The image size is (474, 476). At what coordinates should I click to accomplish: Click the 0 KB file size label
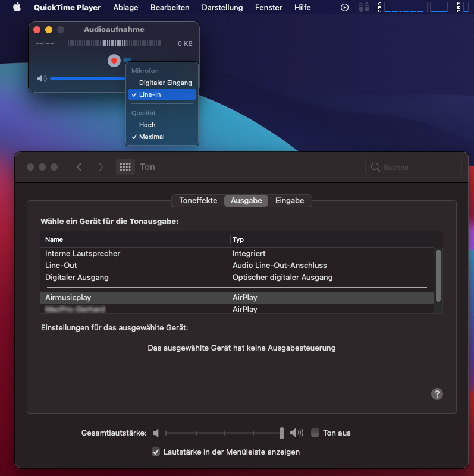185,43
